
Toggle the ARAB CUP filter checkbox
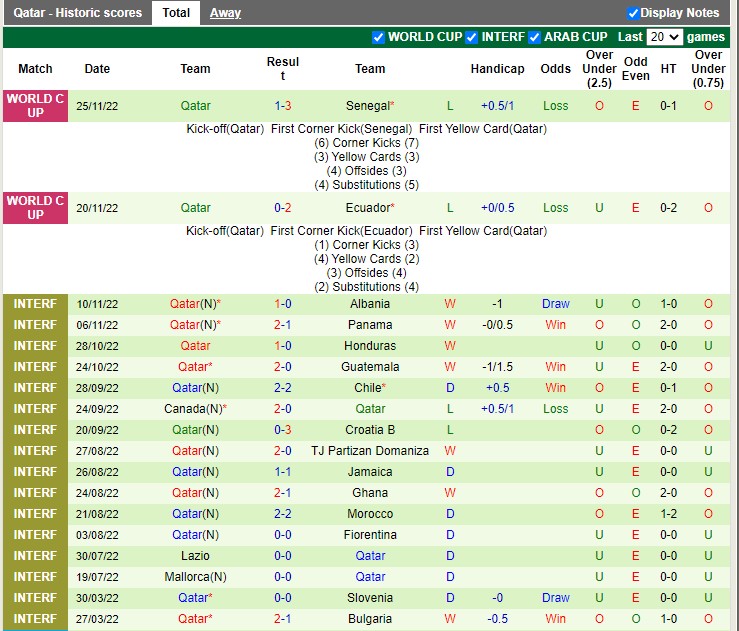tap(534, 37)
